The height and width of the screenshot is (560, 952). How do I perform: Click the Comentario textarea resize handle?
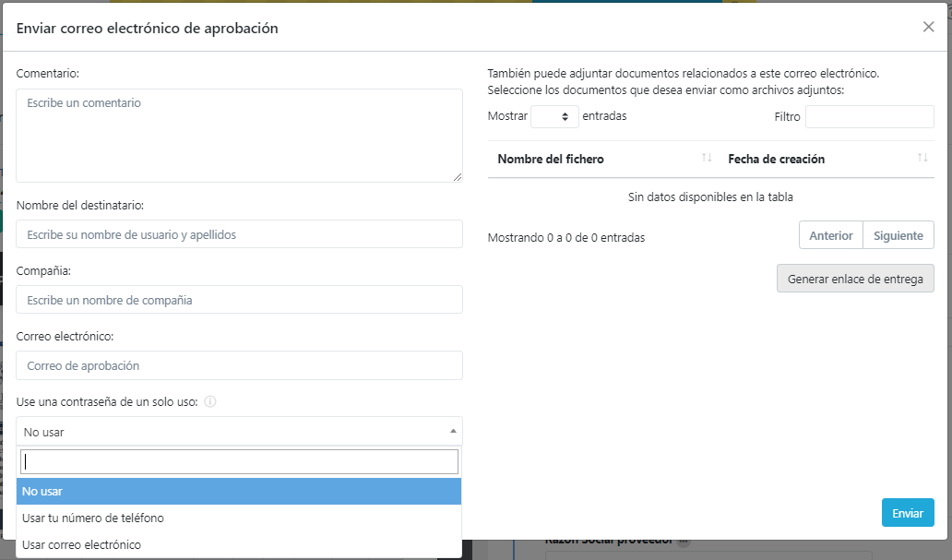pos(457,176)
